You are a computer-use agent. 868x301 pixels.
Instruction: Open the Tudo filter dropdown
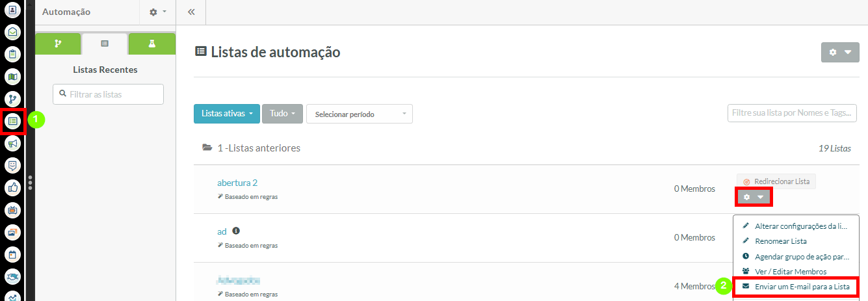tap(282, 114)
